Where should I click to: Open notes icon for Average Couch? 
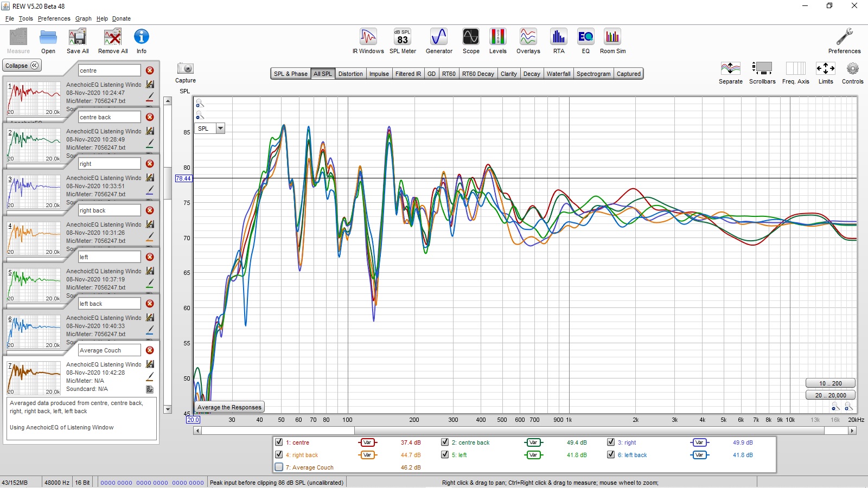[150, 389]
